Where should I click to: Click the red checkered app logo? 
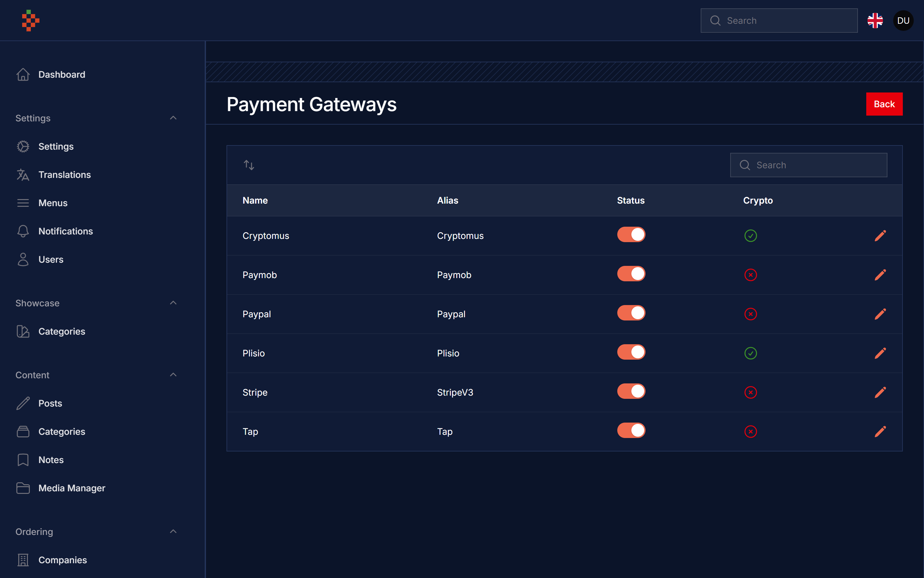point(30,20)
